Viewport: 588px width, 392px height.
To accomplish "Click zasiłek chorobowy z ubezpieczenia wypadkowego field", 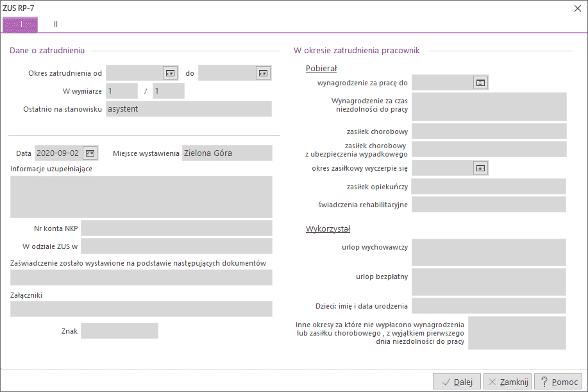I will click(489, 149).
